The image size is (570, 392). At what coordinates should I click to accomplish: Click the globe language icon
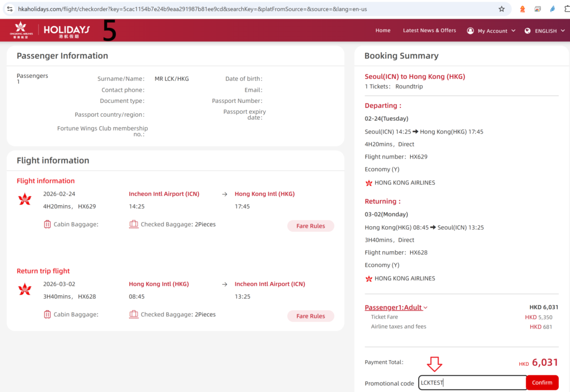528,31
